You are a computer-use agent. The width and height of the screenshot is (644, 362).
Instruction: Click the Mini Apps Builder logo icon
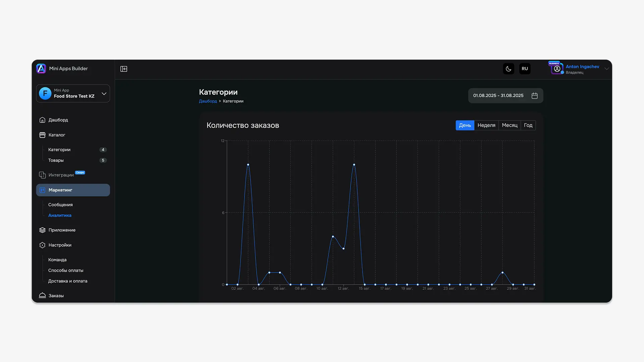coord(41,68)
